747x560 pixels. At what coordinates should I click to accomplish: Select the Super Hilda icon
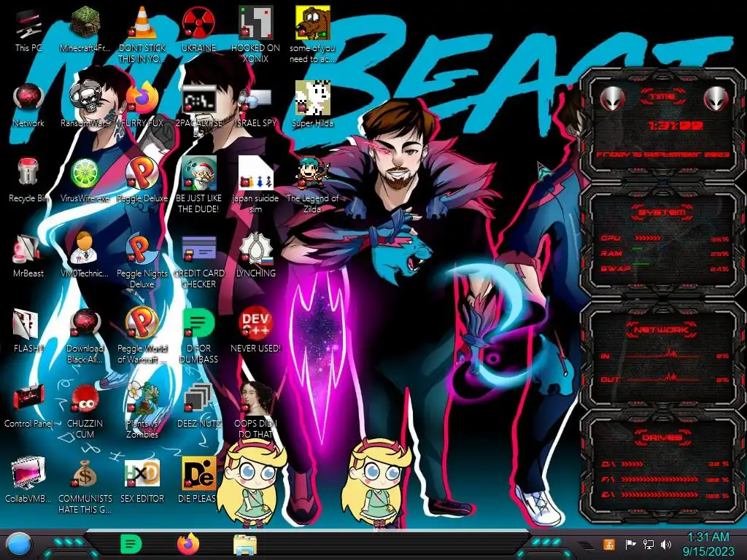pos(312,105)
